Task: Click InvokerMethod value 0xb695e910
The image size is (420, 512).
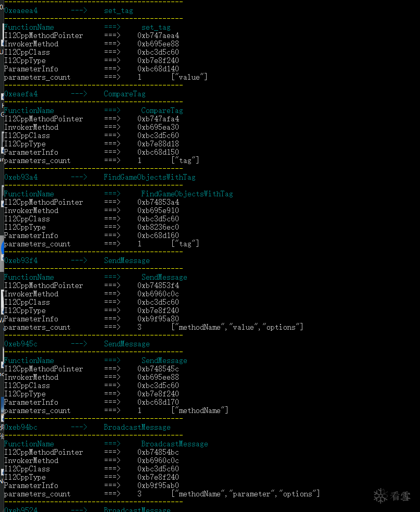Action: click(158, 210)
